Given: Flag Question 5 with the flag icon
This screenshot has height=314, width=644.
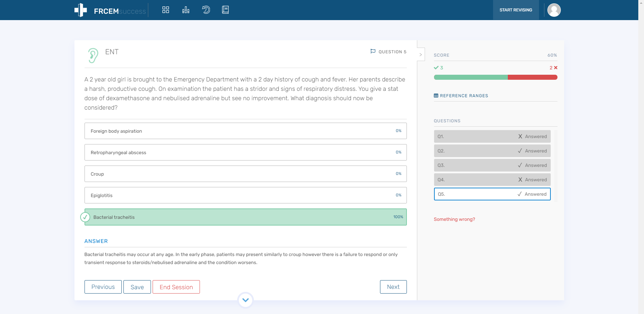Looking at the screenshot, I should pos(373,51).
